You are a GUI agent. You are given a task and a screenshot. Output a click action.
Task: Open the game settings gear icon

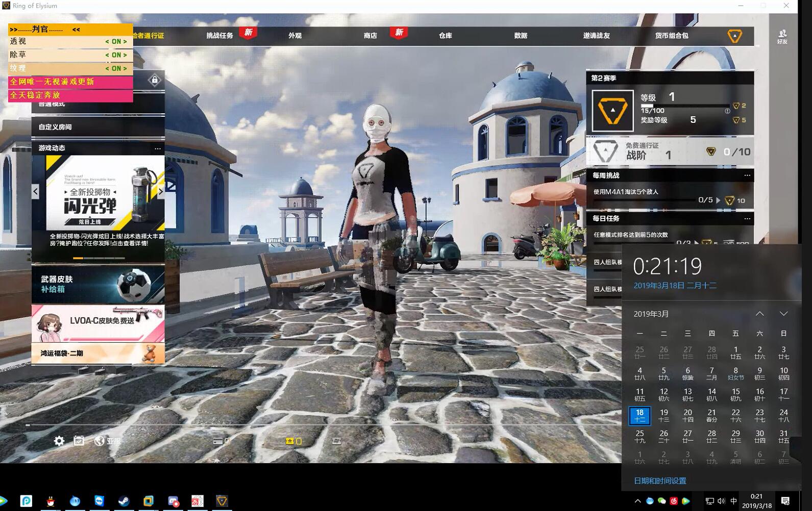coord(59,441)
